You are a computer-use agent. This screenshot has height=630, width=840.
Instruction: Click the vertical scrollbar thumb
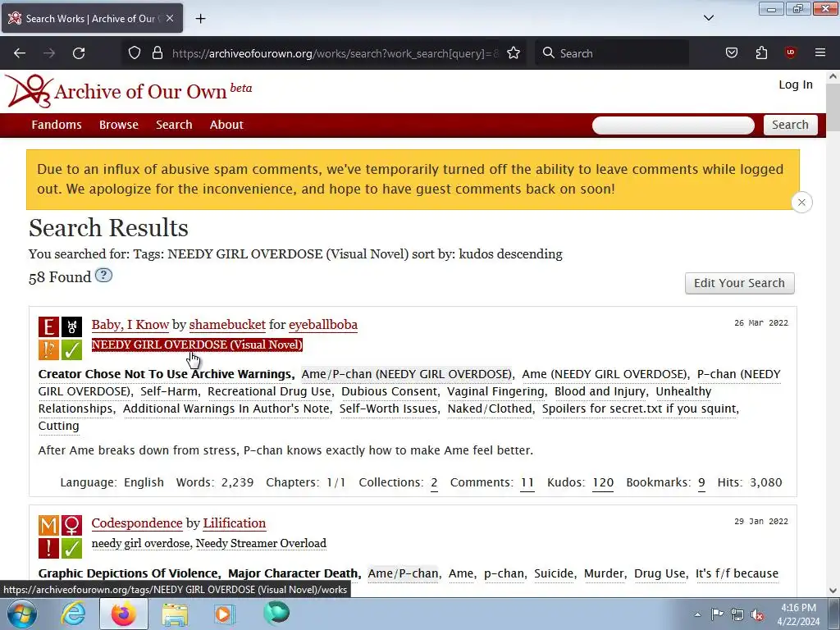833,107
